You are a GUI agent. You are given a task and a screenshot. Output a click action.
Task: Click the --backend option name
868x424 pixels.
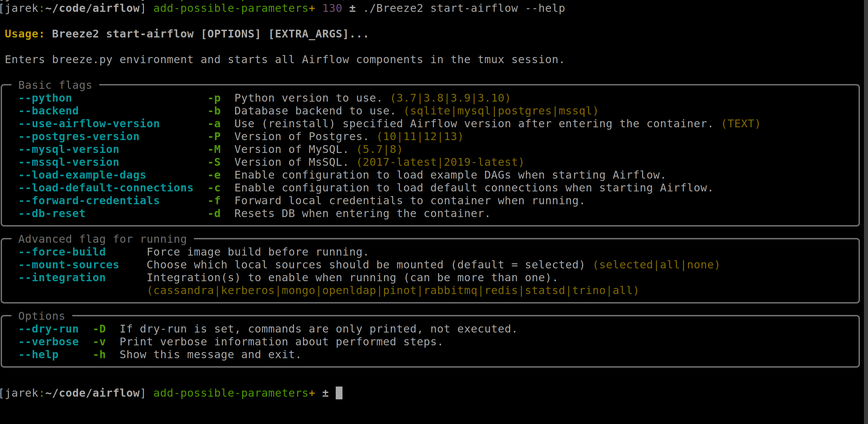pos(48,111)
